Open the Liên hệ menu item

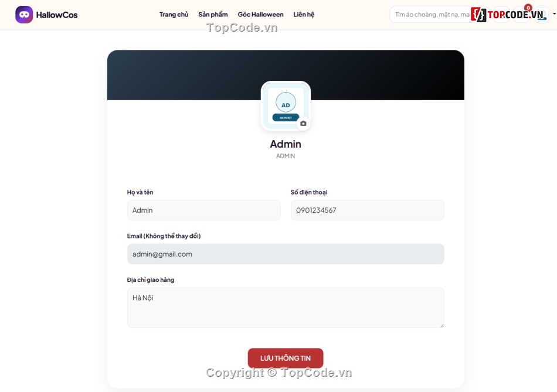304,15
